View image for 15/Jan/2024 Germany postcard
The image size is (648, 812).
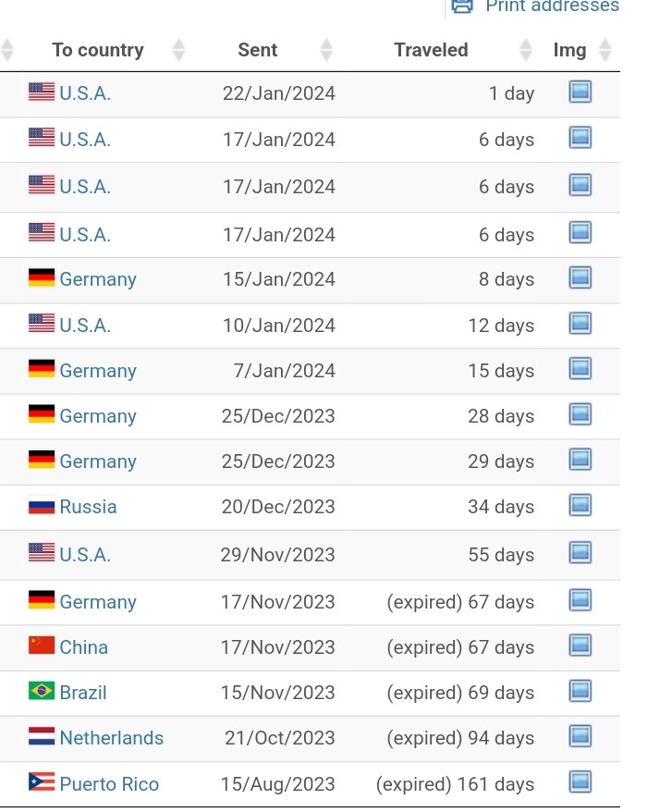580,277
